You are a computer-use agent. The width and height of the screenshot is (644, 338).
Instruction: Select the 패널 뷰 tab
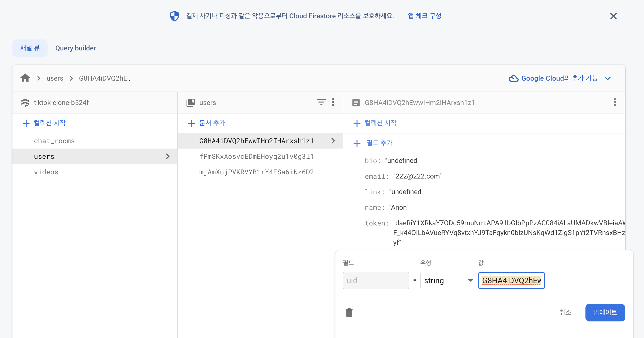click(x=30, y=48)
